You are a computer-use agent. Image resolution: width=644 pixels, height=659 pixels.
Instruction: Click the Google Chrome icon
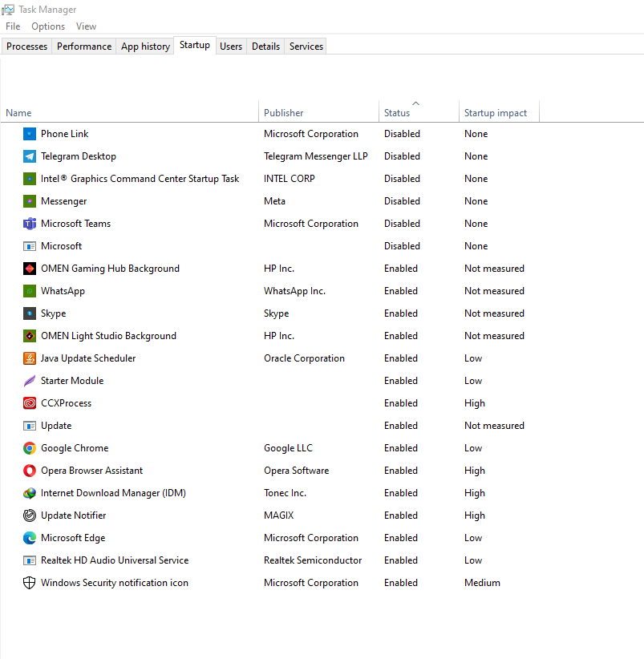click(30, 448)
